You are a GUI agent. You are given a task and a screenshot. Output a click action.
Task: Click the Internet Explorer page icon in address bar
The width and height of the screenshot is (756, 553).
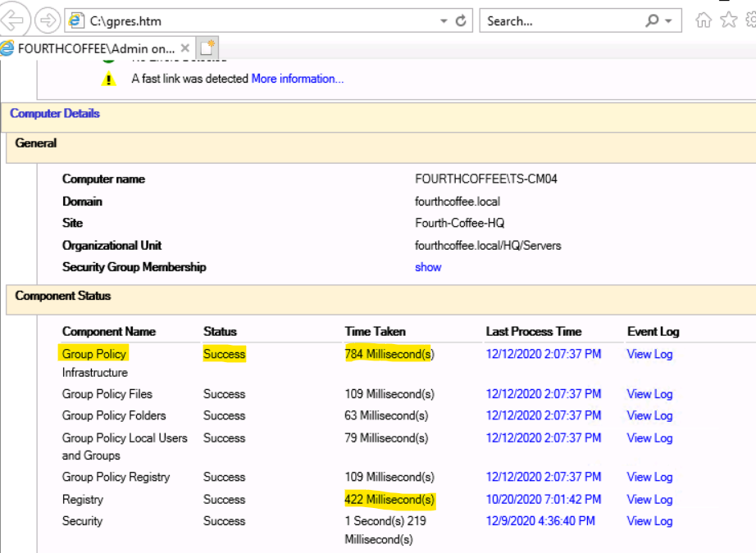76,20
